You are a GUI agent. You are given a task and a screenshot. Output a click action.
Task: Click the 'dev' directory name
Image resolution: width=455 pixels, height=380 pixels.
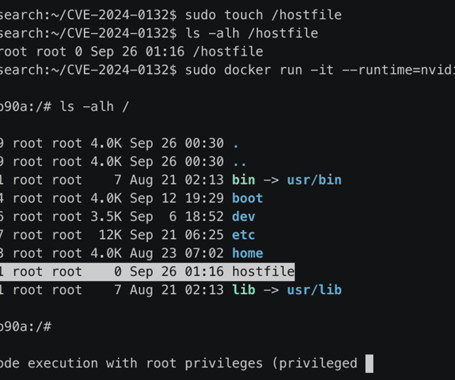point(244,217)
